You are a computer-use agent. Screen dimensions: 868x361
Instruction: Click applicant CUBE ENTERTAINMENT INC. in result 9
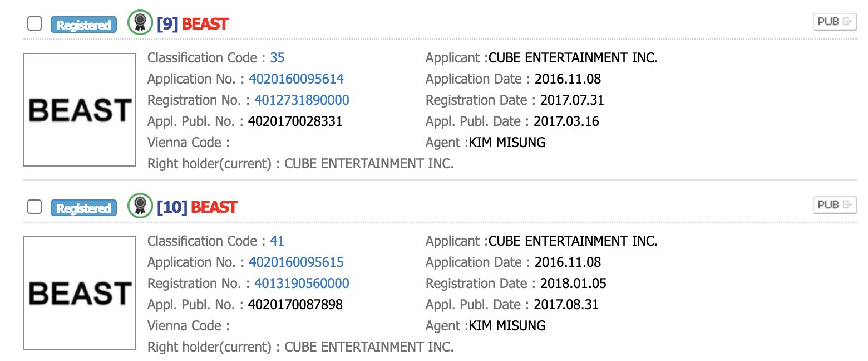(573, 58)
